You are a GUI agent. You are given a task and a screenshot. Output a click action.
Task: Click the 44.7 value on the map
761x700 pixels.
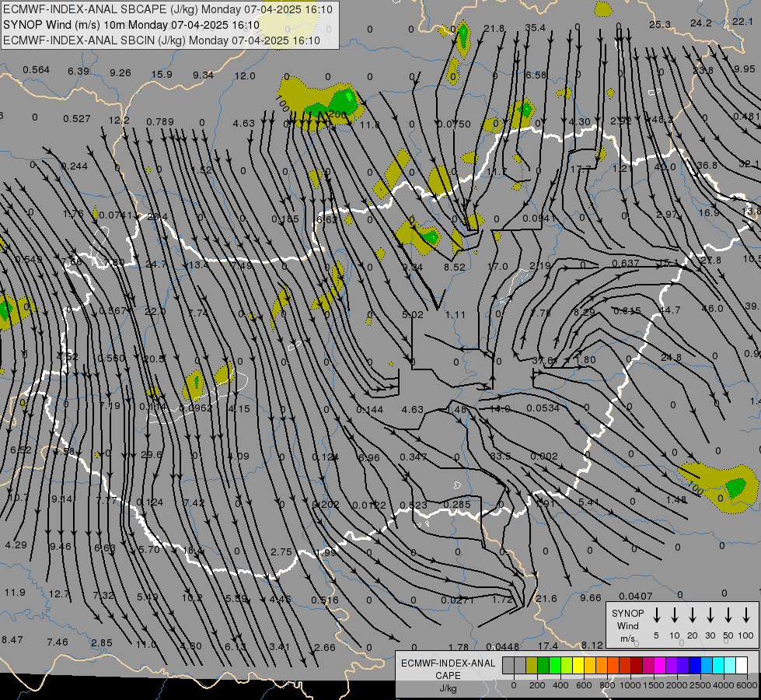click(x=670, y=310)
